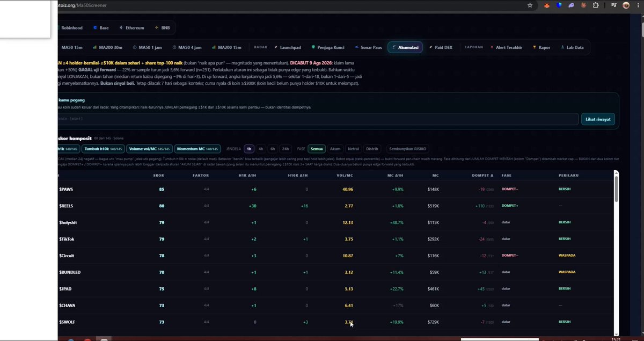The image size is (644, 341).
Task: Switch to the Ethereum chain
Action: coord(131,27)
